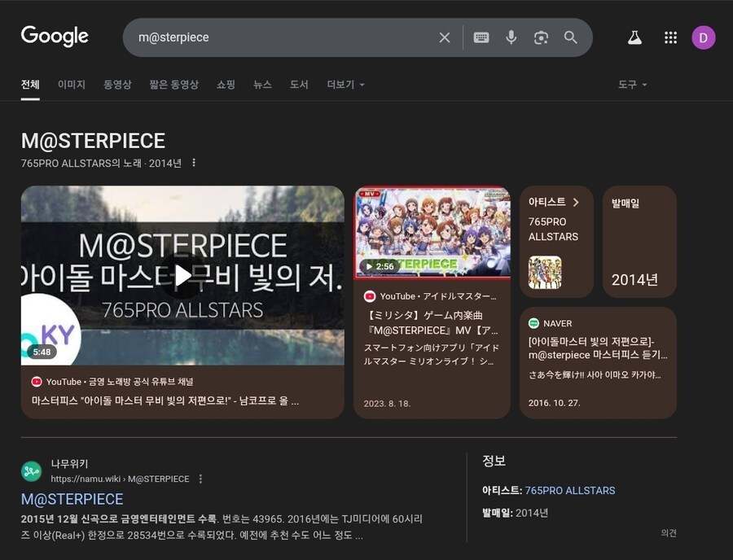Open more options next to 2014년 subtitle
The height and width of the screenshot is (560, 733).
pyautogui.click(x=194, y=163)
